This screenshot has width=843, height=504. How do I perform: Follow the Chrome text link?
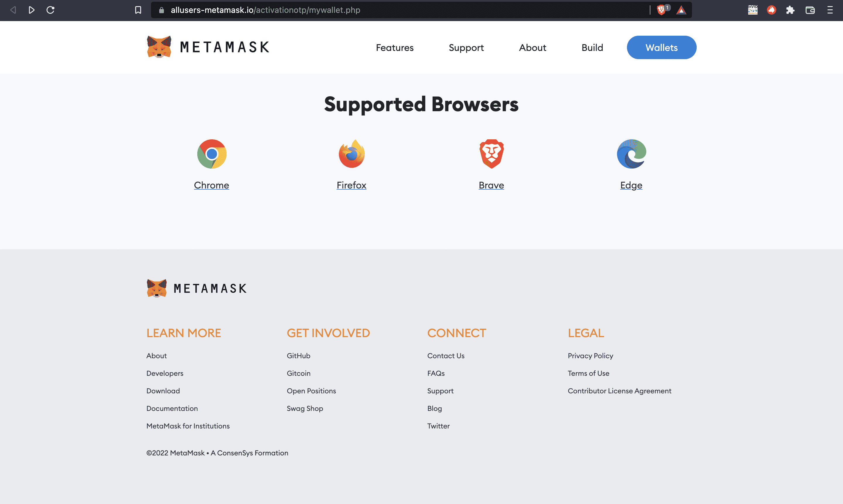click(211, 185)
